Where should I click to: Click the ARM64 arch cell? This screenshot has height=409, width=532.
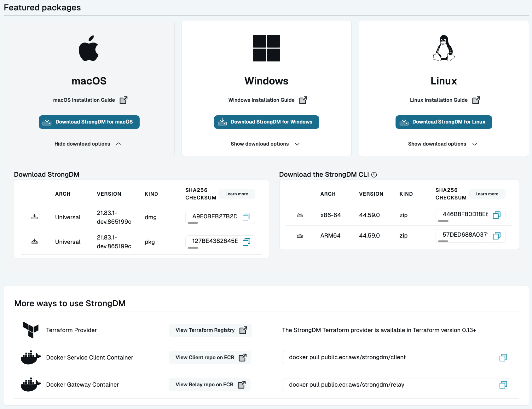pyautogui.click(x=330, y=235)
